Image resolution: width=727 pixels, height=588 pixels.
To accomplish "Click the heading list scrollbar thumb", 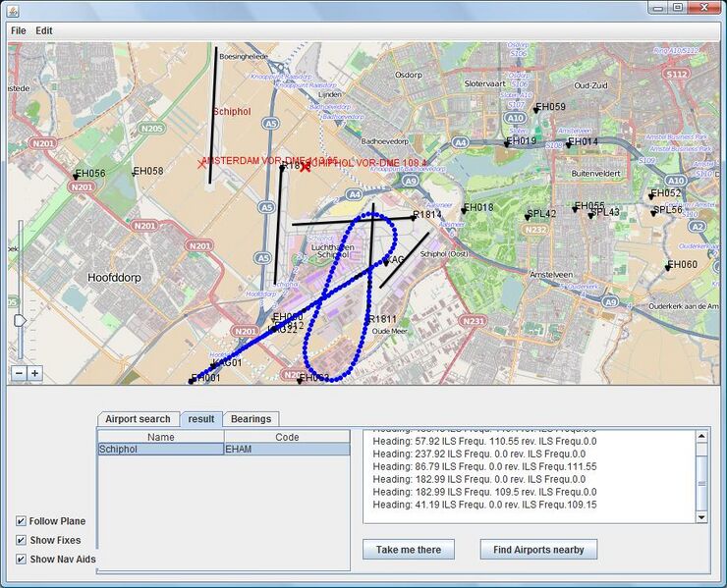I will [701, 482].
